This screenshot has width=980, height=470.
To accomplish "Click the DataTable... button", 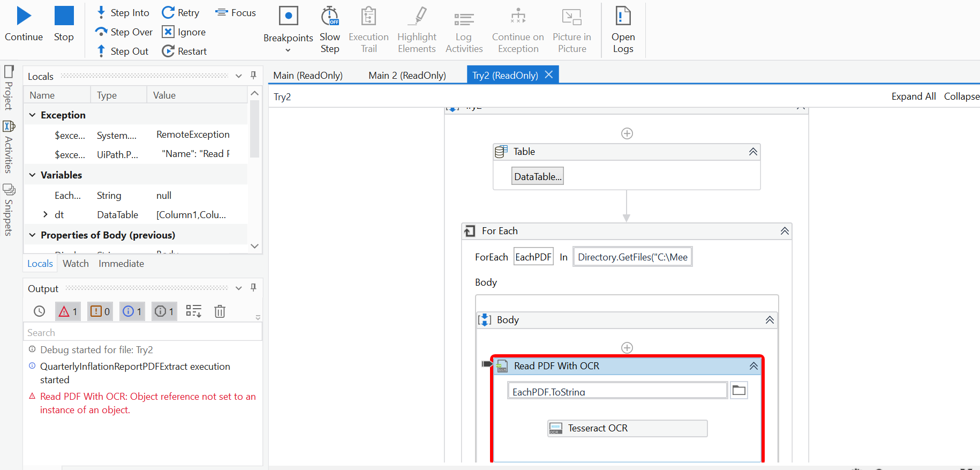I will (x=538, y=176).
